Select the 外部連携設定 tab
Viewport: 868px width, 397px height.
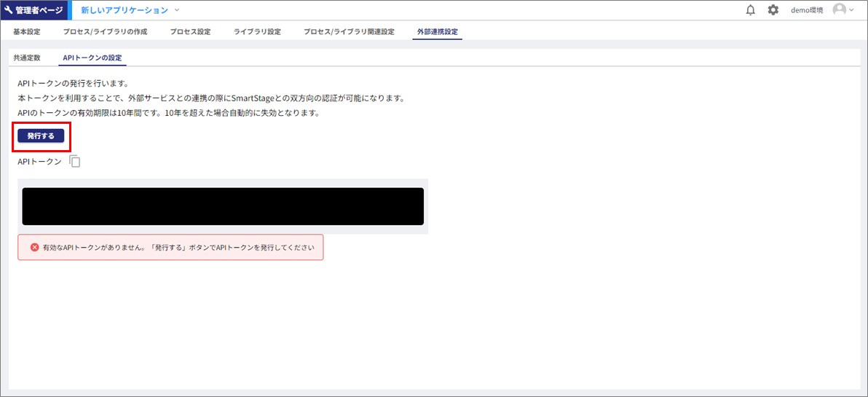tap(438, 31)
